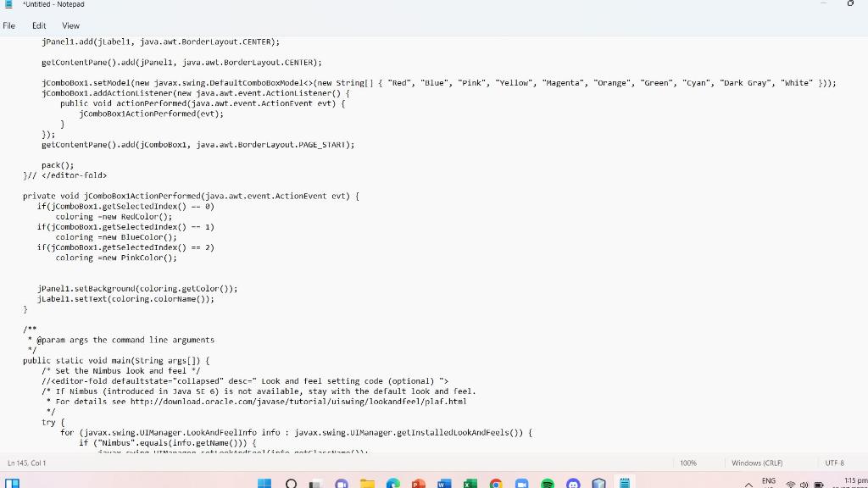Open the File menu

8,25
